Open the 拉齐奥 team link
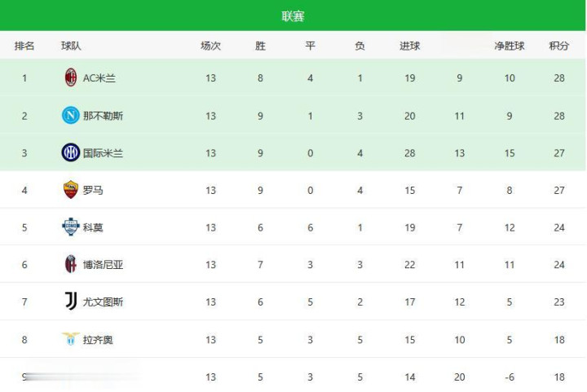 [x=99, y=339]
